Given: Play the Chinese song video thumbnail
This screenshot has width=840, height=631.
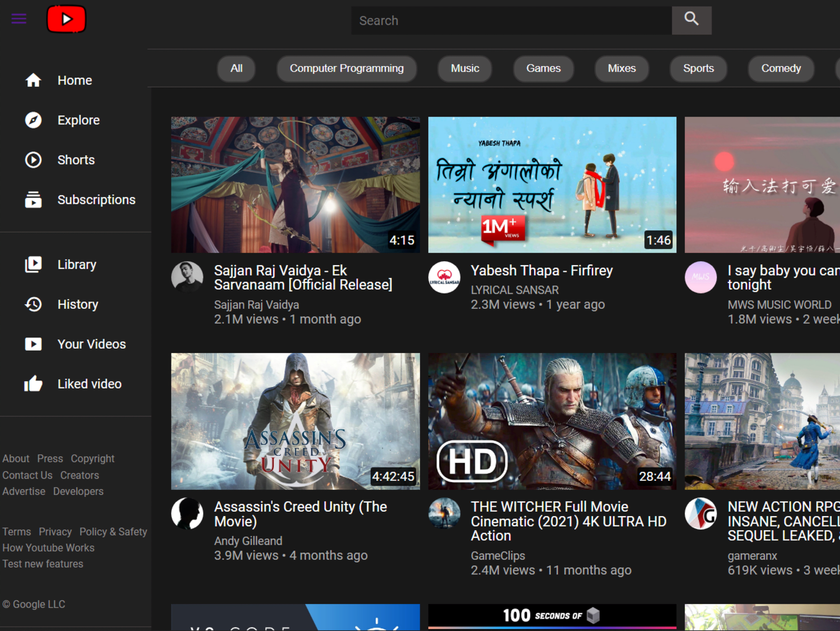Looking at the screenshot, I should (x=762, y=185).
